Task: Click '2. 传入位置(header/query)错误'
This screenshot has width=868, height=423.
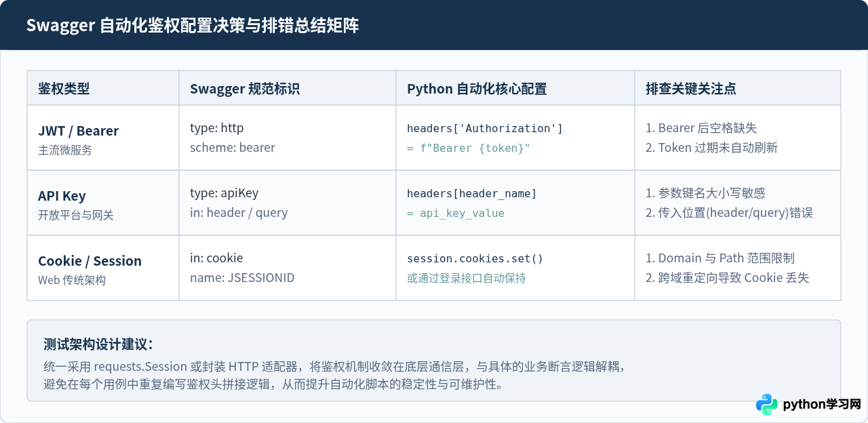Action: [729, 212]
